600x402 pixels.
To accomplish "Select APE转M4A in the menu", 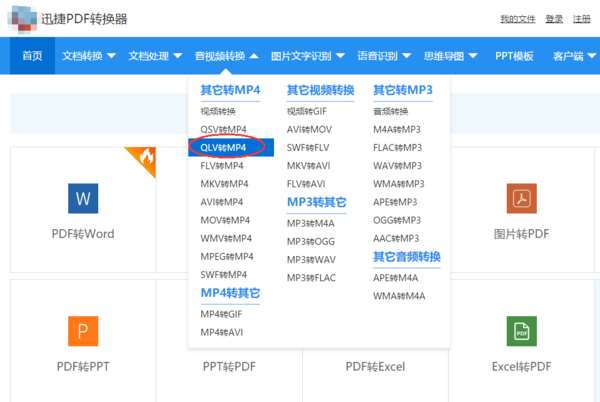I will [x=396, y=277].
